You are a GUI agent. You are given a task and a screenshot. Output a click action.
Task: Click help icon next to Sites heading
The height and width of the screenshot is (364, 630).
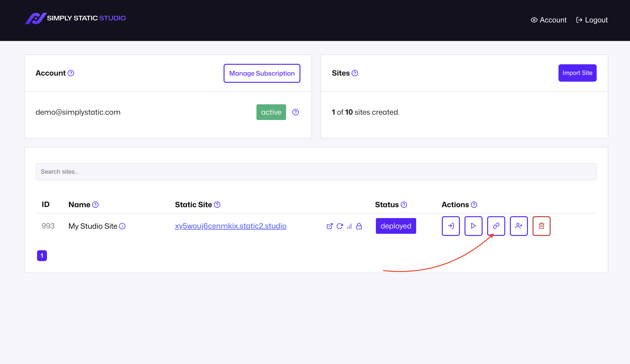click(355, 73)
